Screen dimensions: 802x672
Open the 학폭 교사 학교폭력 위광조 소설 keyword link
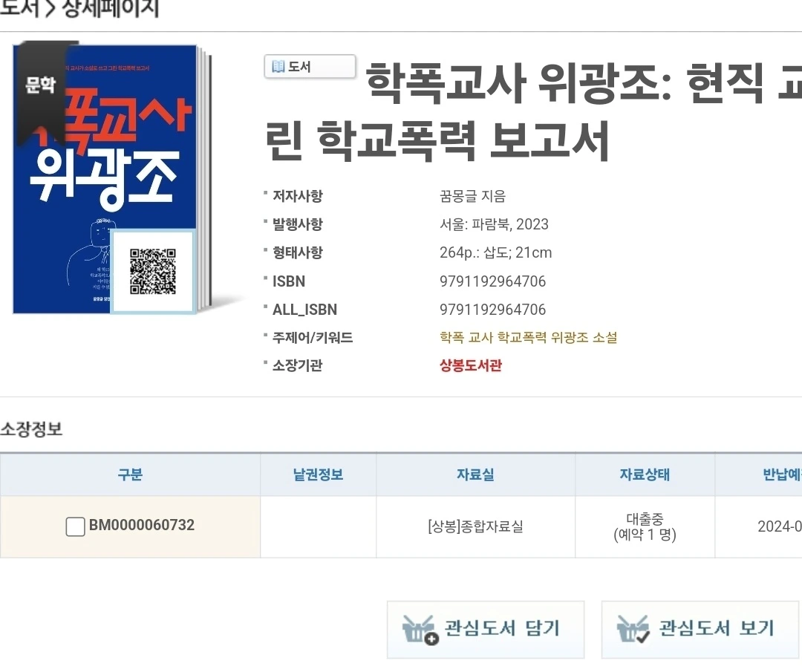529,337
